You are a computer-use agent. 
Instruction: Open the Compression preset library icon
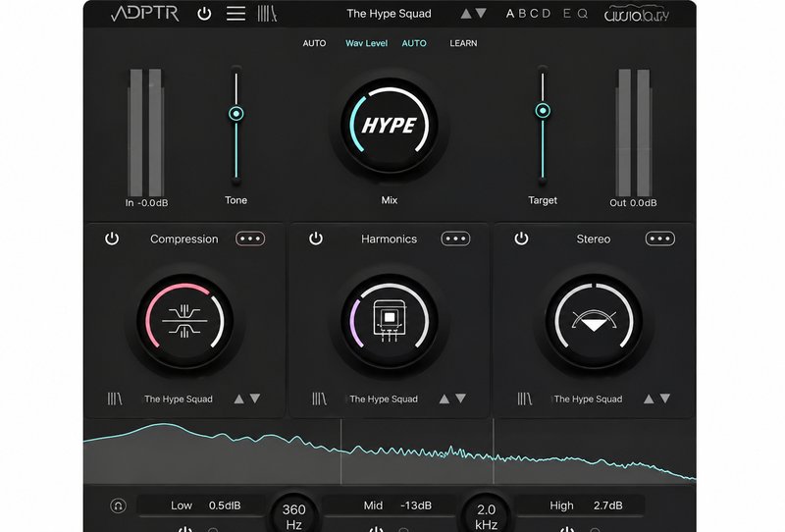click(115, 399)
